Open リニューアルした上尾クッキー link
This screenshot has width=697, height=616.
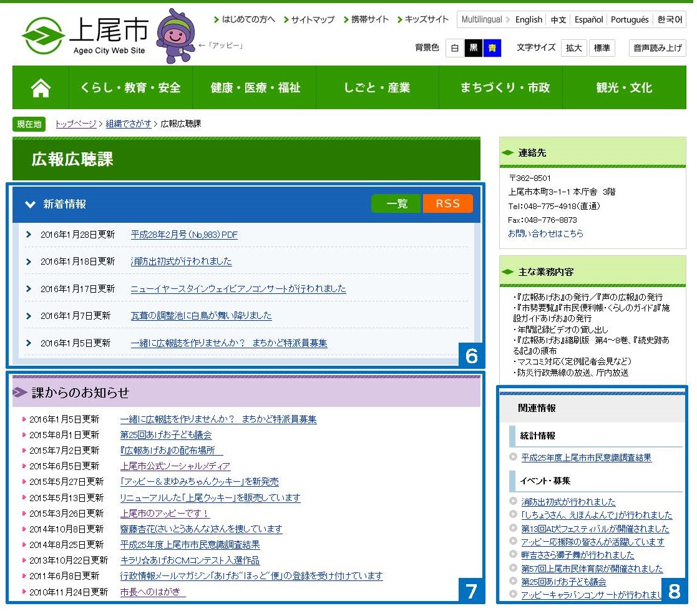tap(210, 498)
